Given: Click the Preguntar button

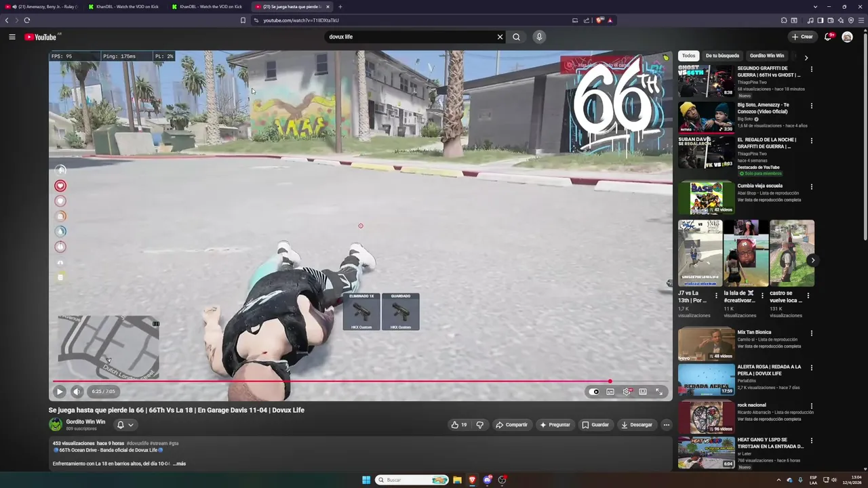Looking at the screenshot, I should click(x=555, y=425).
